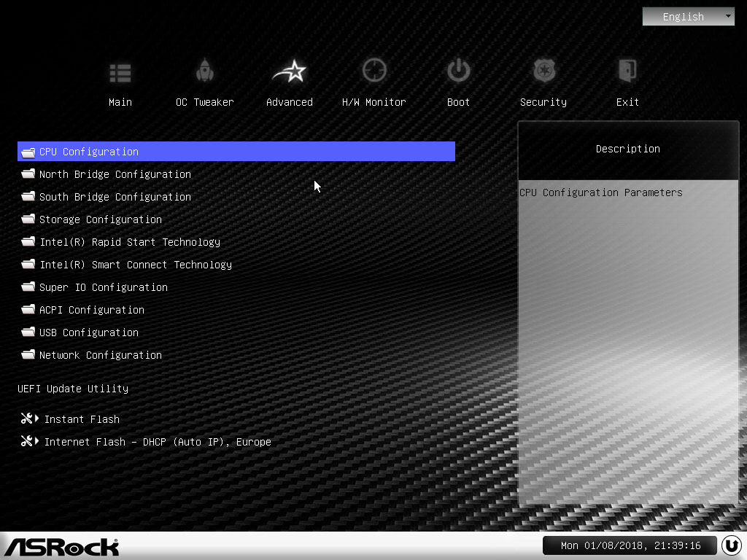Click the OC Tweaker rocket icon
The image size is (747, 560).
point(205,71)
